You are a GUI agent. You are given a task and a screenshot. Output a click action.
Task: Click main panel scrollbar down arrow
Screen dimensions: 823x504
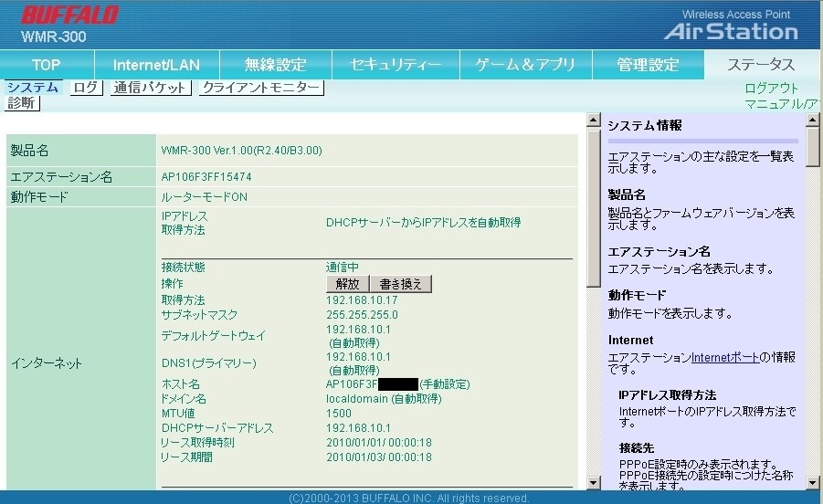pyautogui.click(x=593, y=482)
